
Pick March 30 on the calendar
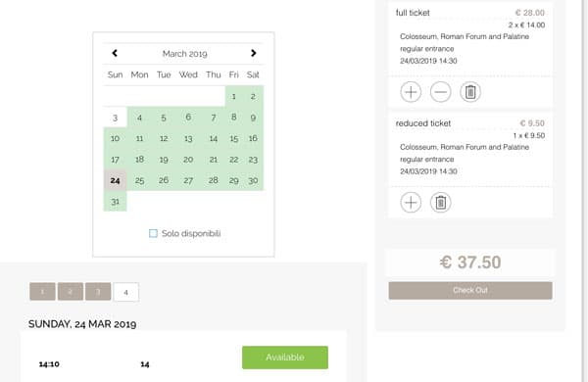(x=253, y=180)
